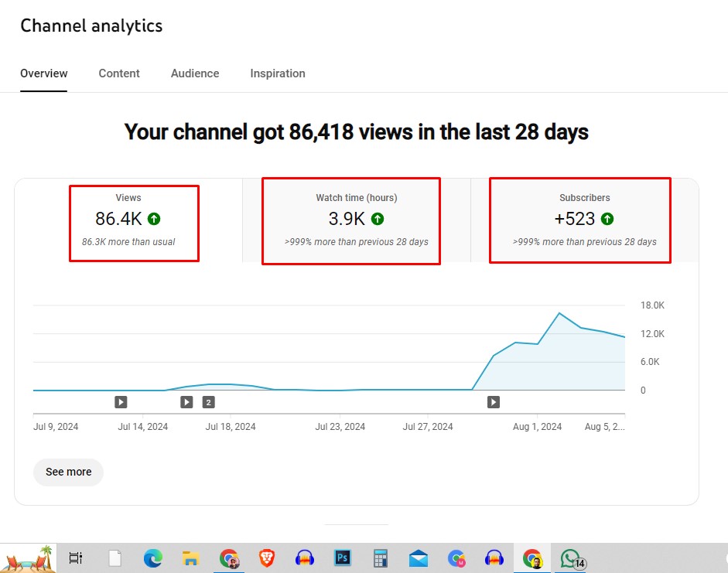Select the Subscribers metric card
Screen dimensions: 728x573
(x=584, y=220)
